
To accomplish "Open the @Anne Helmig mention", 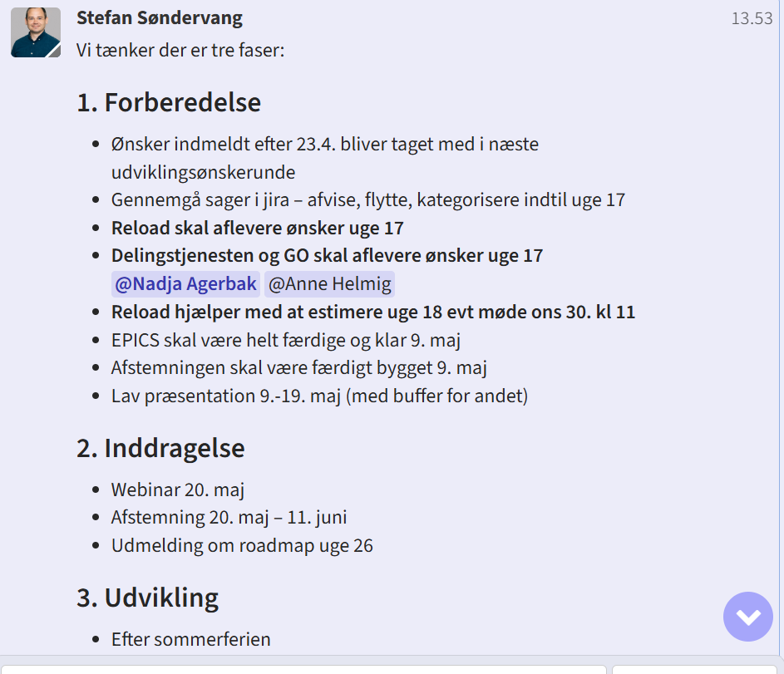I will coord(329,283).
